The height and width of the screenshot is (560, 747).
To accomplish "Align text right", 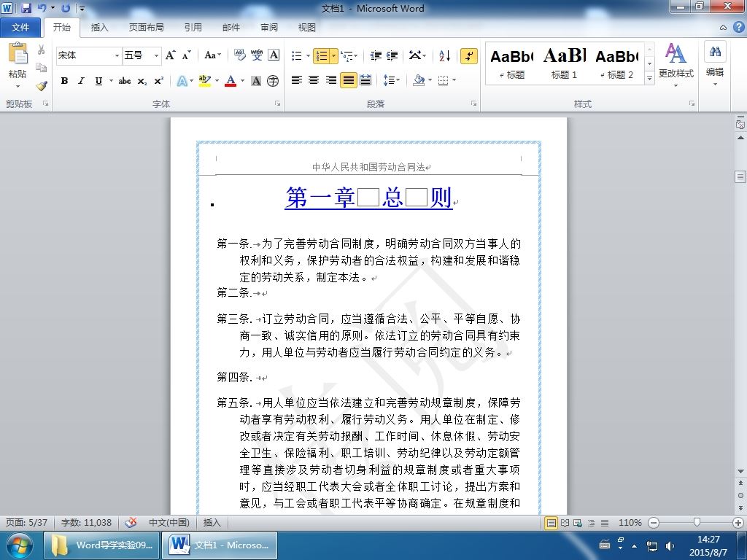I will 330,80.
